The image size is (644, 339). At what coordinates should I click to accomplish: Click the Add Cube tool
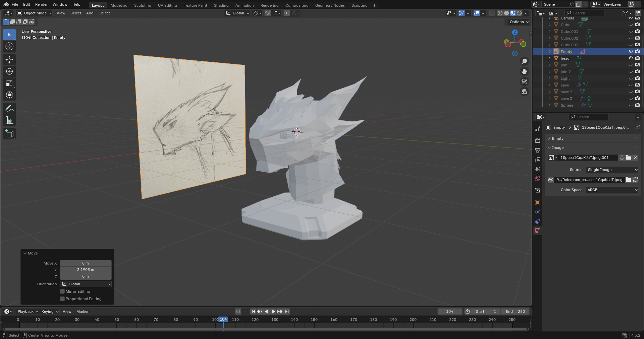click(x=9, y=134)
